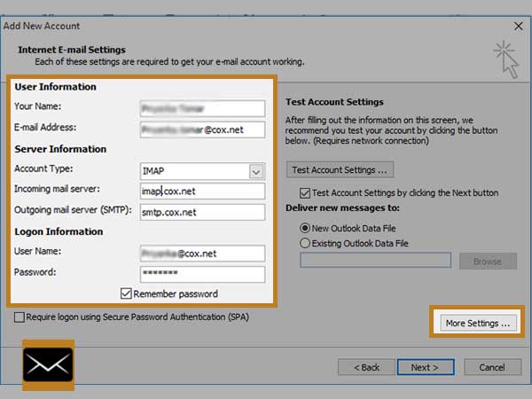The image size is (532, 399).
Task: Cancel the Add New Account dialog
Action: 492,367
